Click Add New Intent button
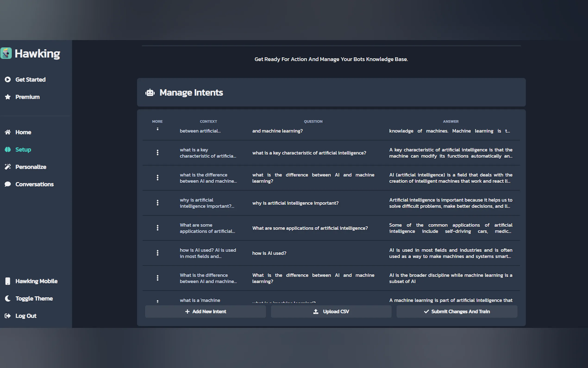Image resolution: width=588 pixels, height=368 pixels. click(x=205, y=311)
